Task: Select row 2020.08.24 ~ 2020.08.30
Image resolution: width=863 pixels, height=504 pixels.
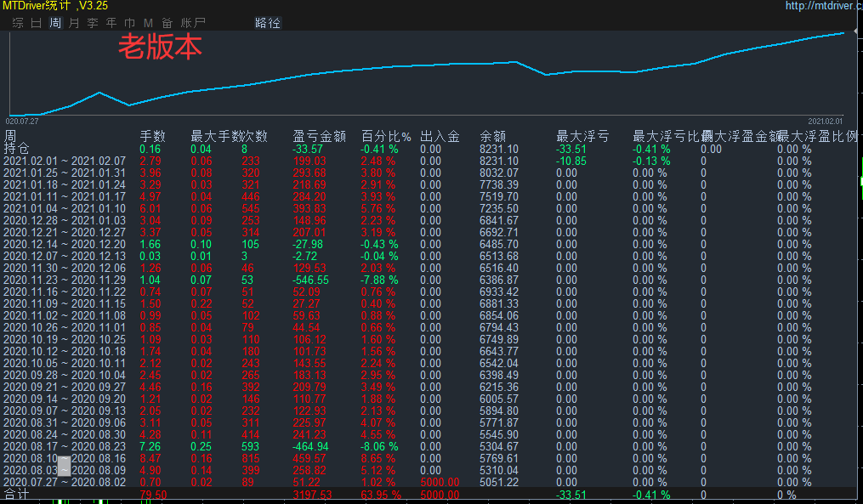Action: (x=65, y=434)
